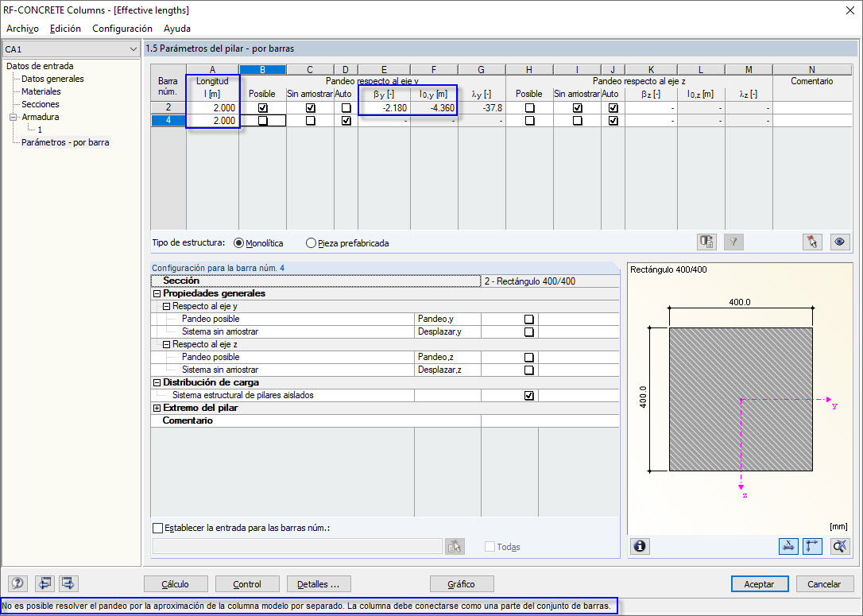Click l0,y cell value -4.360

point(434,108)
